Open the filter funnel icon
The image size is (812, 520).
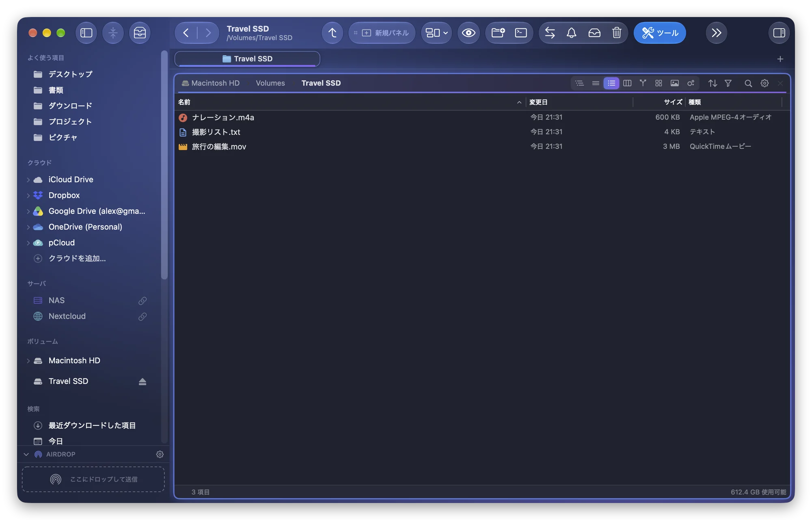tap(728, 83)
